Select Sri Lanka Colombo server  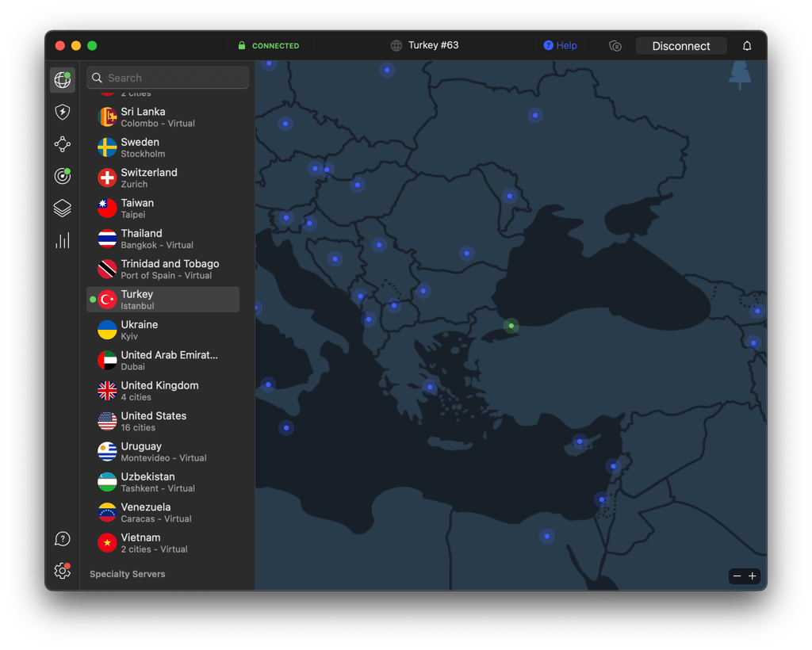[163, 117]
